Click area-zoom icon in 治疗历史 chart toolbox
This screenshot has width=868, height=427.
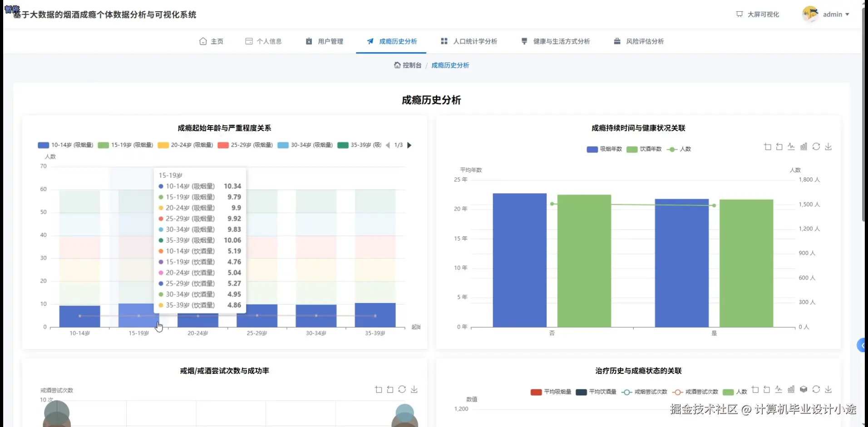coord(755,389)
